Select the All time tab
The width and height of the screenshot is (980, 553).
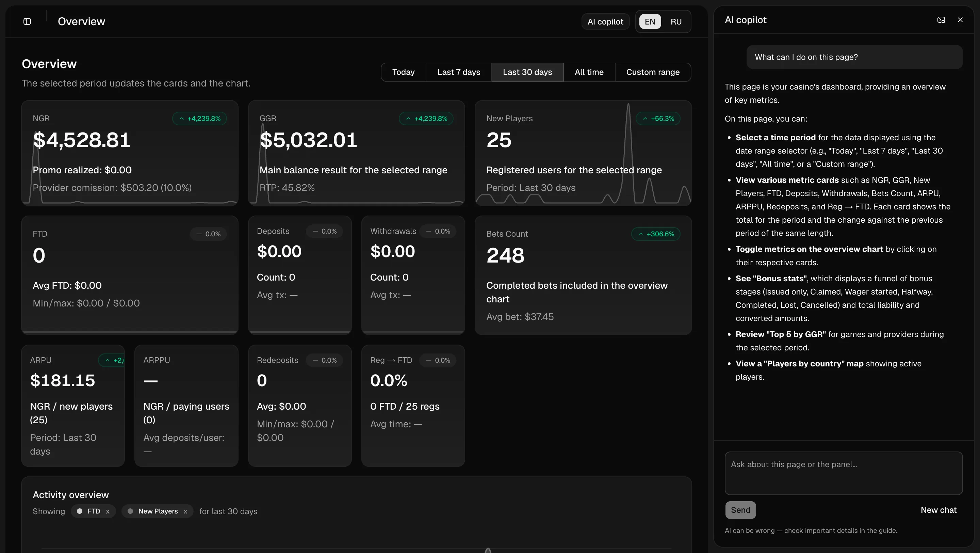(589, 72)
